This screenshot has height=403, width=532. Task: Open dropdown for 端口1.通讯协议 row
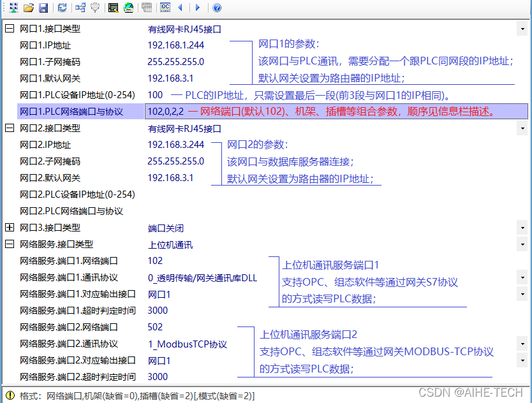pos(522,278)
